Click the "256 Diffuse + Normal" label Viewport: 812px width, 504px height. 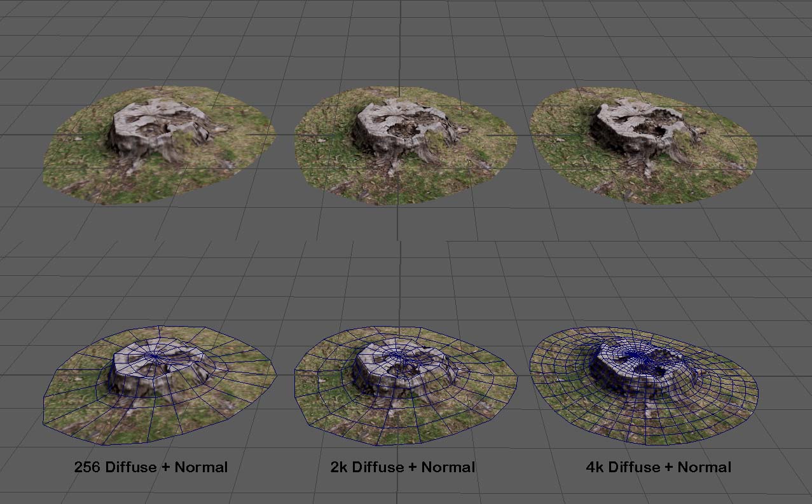(151, 467)
